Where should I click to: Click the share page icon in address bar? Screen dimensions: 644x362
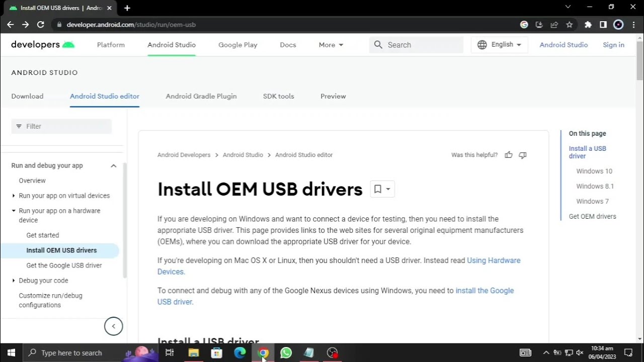tap(554, 25)
